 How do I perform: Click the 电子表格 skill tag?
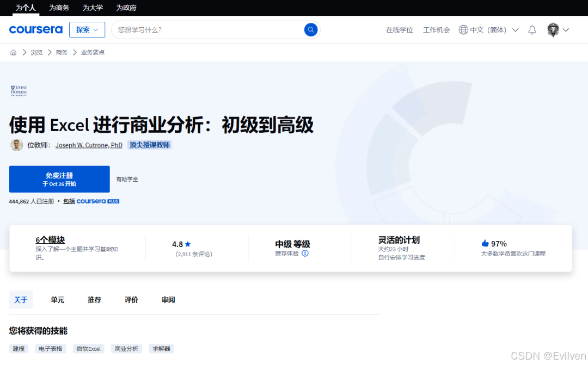(51, 349)
